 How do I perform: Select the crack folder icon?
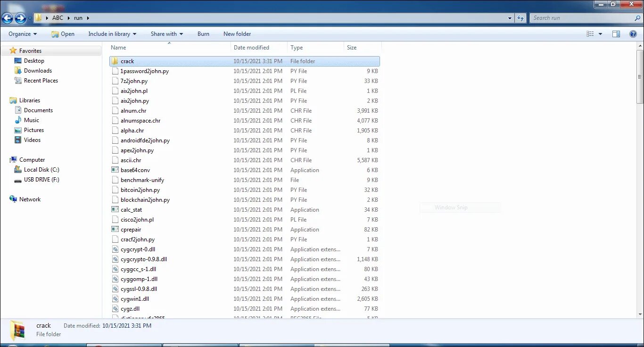116,61
